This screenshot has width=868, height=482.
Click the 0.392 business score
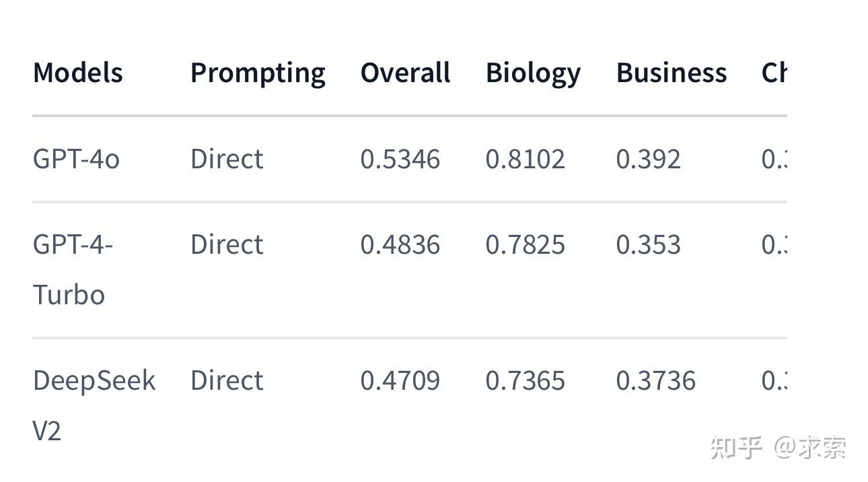tap(648, 160)
